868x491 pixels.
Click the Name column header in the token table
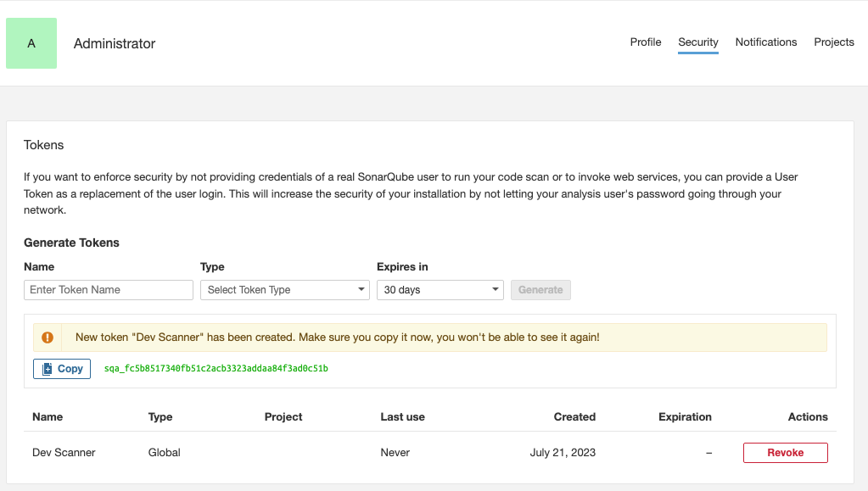click(48, 417)
